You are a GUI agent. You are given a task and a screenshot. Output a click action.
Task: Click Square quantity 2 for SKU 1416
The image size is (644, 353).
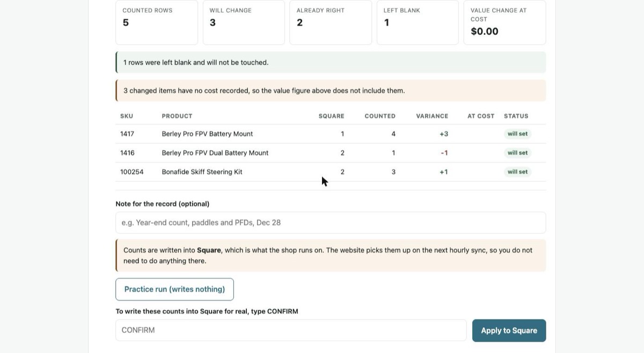pos(342,153)
